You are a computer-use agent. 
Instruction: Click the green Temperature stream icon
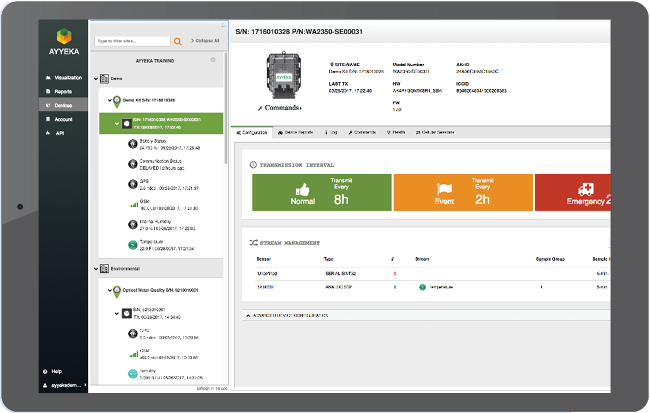pos(132,243)
